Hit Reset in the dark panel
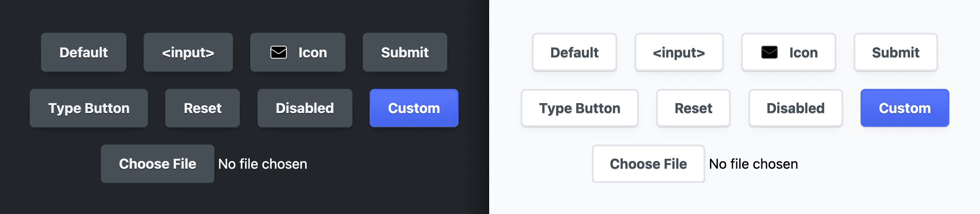 click(x=202, y=108)
